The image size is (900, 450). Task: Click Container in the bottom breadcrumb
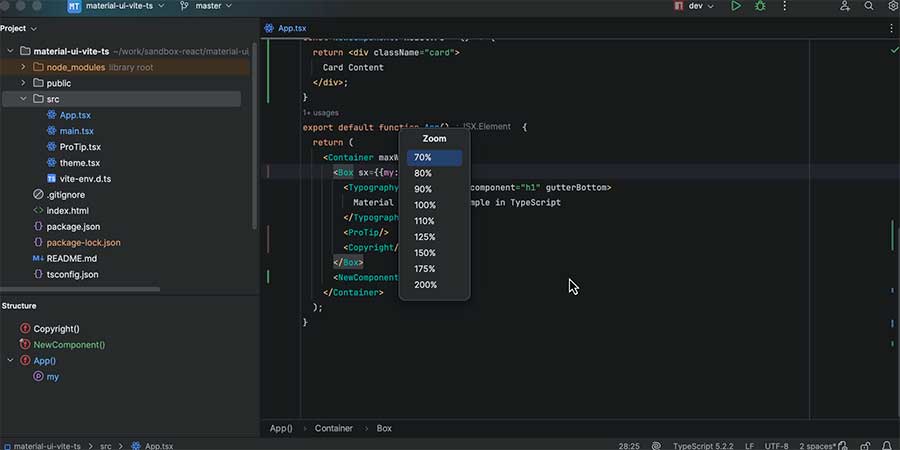pyautogui.click(x=334, y=428)
